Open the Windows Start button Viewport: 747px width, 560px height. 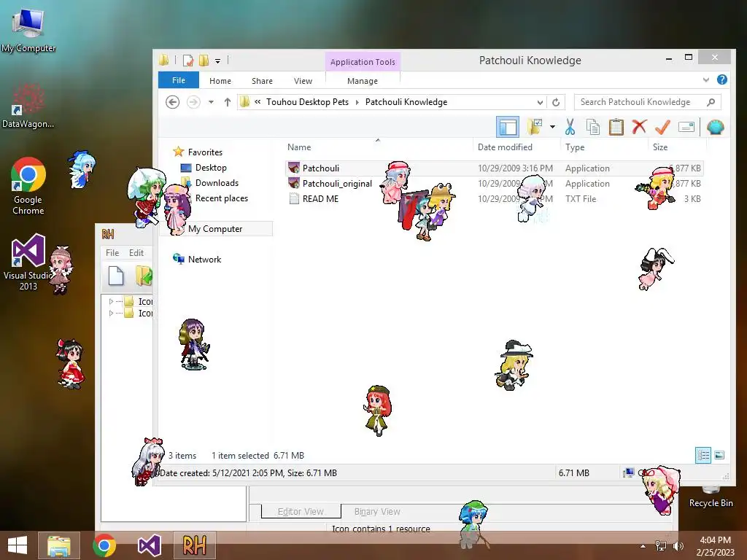pos(18,545)
